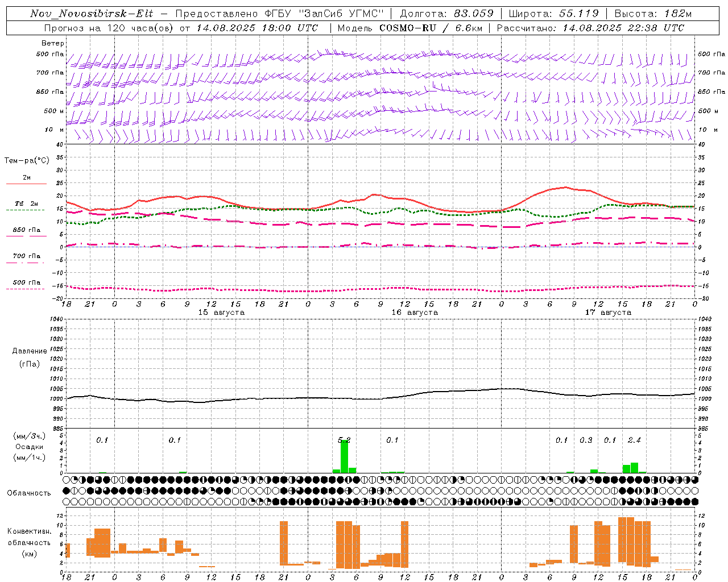Click the Давление (гПа) panel label
728x582 pixels.
coord(30,357)
